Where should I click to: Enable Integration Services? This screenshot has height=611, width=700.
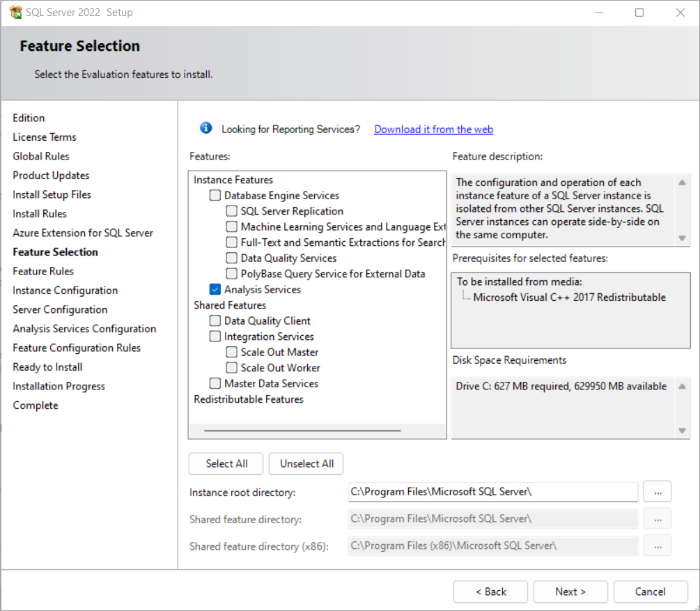tap(215, 336)
